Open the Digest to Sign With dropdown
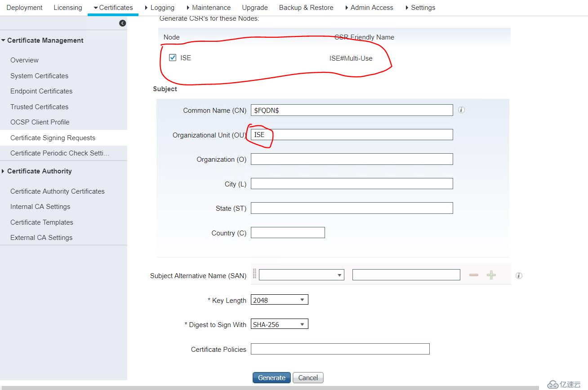The width and height of the screenshot is (588, 390). (280, 324)
